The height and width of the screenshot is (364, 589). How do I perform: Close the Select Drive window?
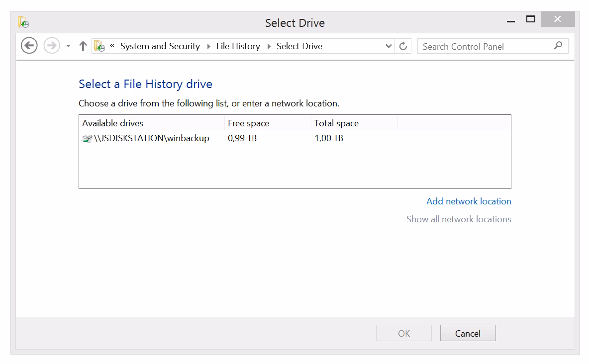pos(558,19)
